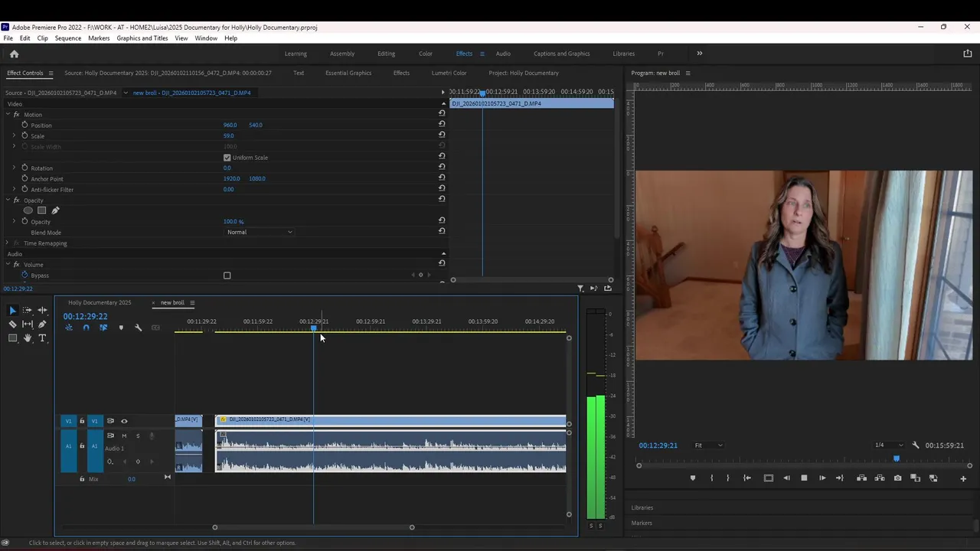This screenshot has width=980, height=551.
Task: Uncheck the Uniform Scale checkbox
Action: click(227, 158)
